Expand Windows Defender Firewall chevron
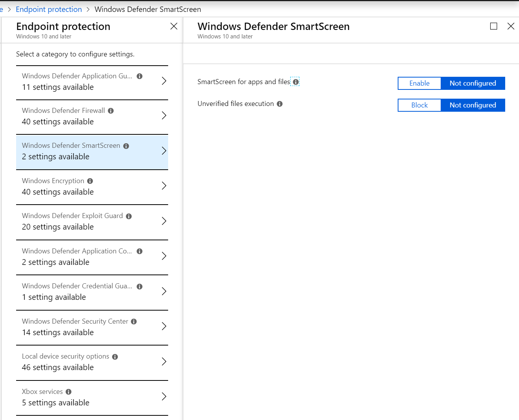 point(164,116)
